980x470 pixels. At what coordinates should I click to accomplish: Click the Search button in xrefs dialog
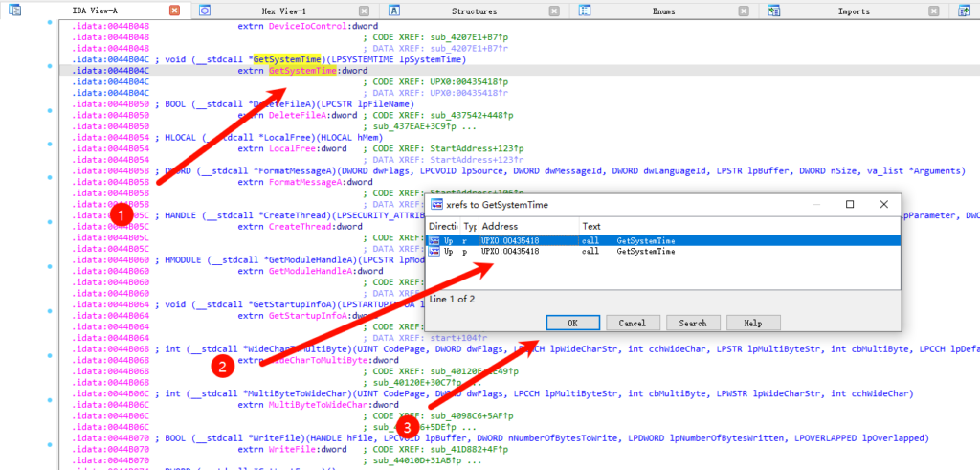(x=693, y=324)
